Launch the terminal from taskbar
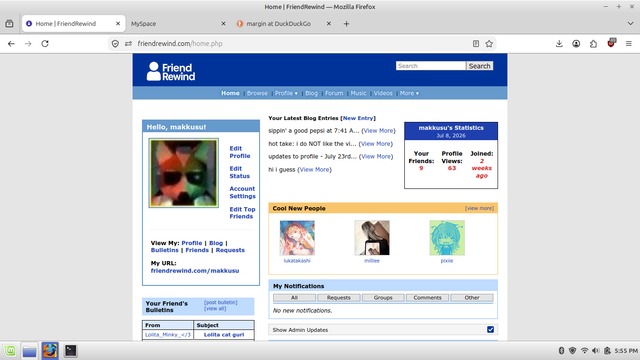This screenshot has height=360, width=640. pyautogui.click(x=71, y=351)
